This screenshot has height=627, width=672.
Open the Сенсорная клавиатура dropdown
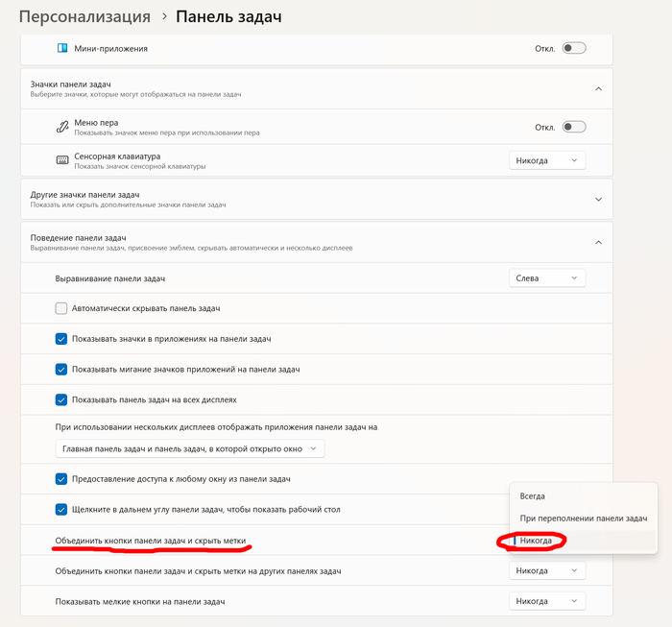[x=546, y=160]
